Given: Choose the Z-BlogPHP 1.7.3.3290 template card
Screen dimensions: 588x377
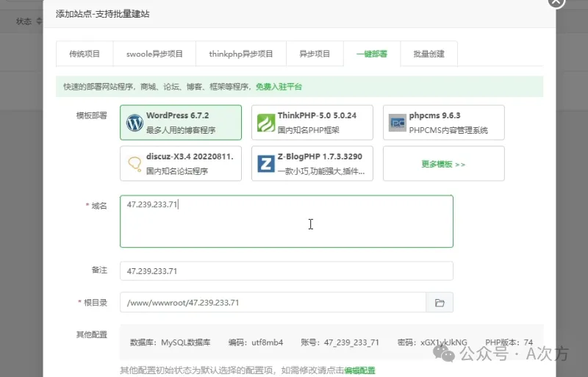Looking at the screenshot, I should [312, 164].
